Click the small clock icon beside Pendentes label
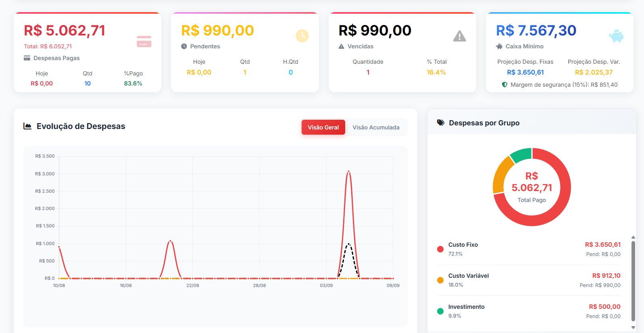The height and width of the screenshot is (333, 644). coord(184,46)
